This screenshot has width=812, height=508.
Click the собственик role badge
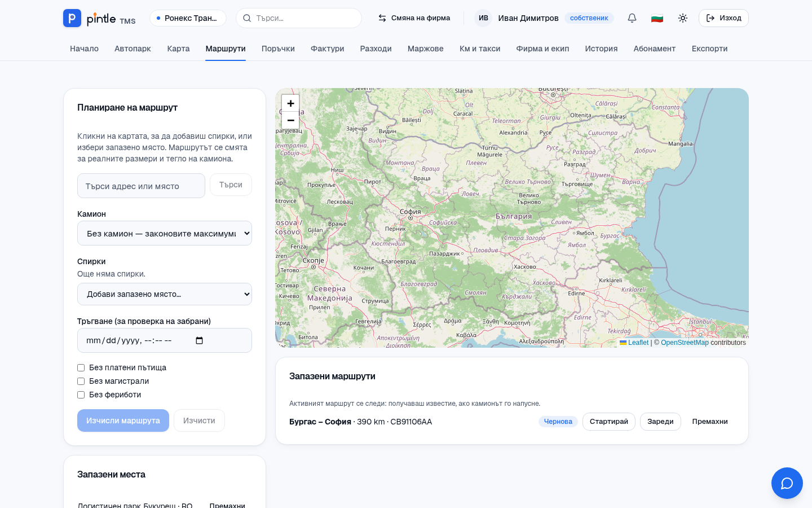pyautogui.click(x=589, y=18)
